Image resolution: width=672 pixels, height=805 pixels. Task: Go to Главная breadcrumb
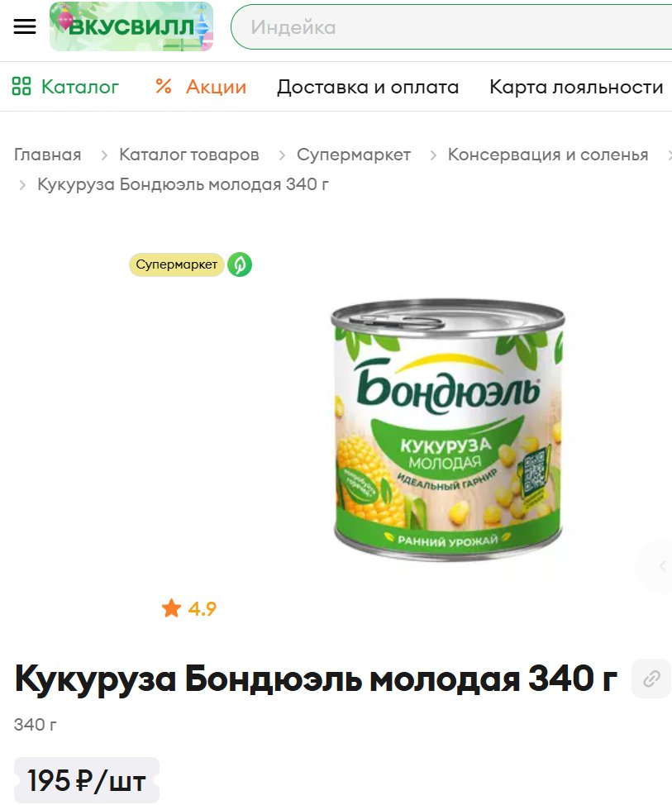pos(47,155)
